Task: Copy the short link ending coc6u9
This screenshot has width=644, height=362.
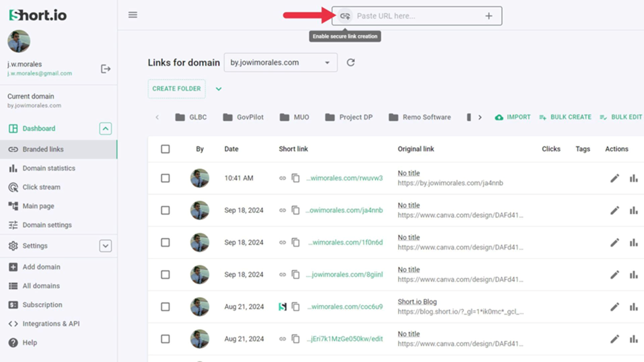Action: point(296,307)
